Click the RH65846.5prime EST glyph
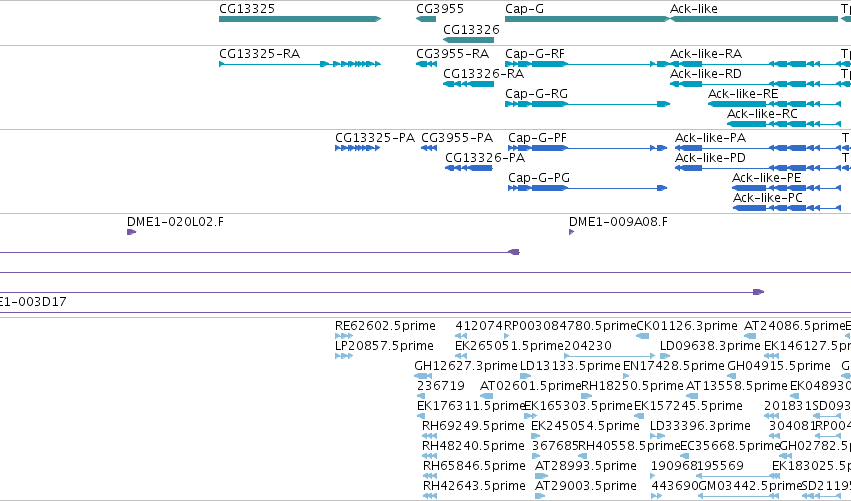 pos(429,476)
